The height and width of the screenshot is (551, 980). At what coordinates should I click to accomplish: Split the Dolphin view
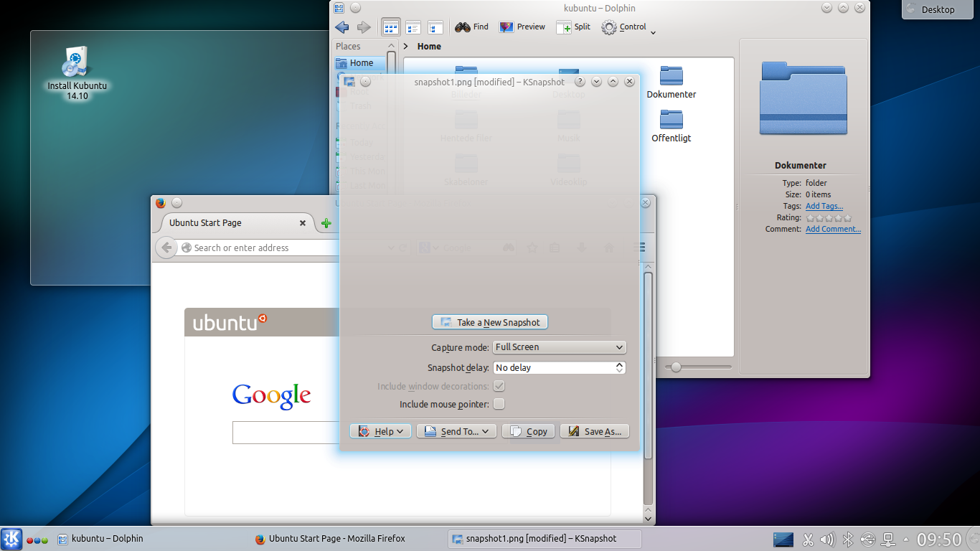click(573, 27)
